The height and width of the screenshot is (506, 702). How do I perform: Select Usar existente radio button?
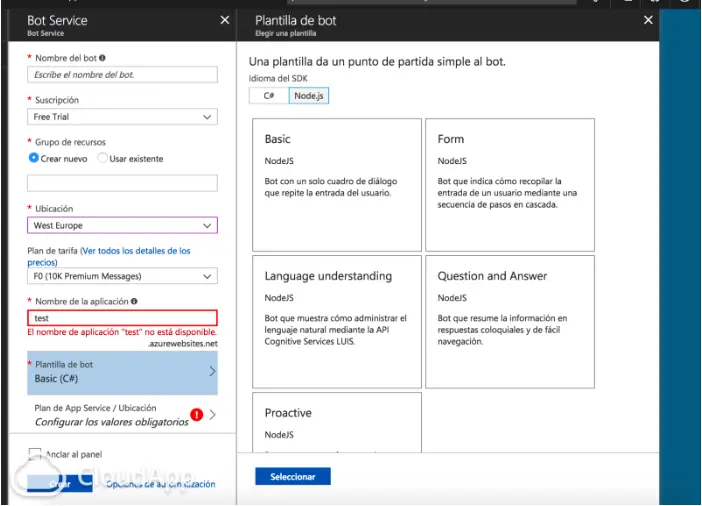103,158
